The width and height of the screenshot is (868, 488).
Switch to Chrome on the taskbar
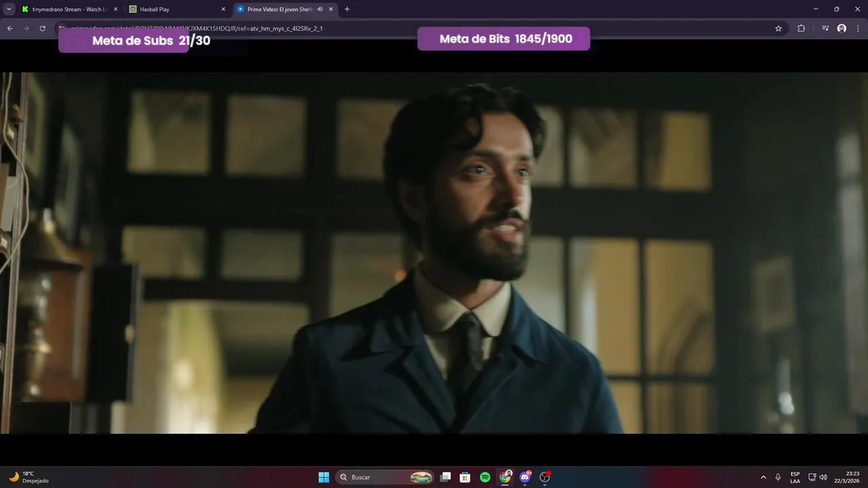pos(505,477)
